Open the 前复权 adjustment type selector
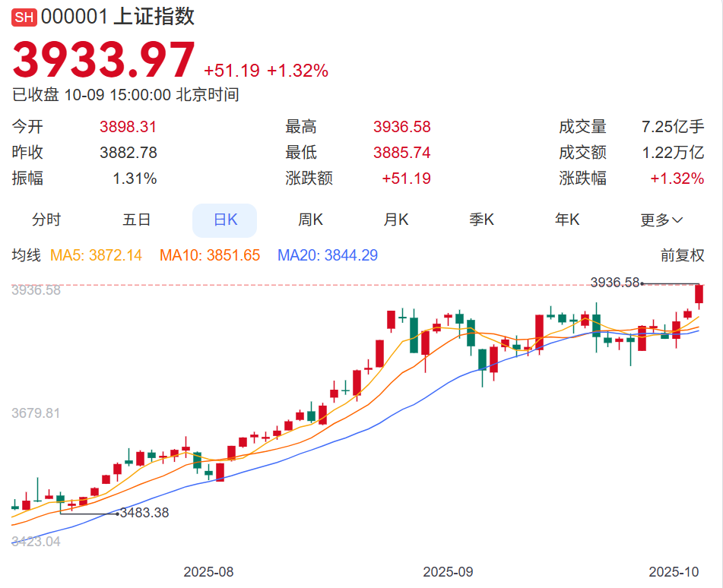The width and height of the screenshot is (723, 588). [x=682, y=256]
